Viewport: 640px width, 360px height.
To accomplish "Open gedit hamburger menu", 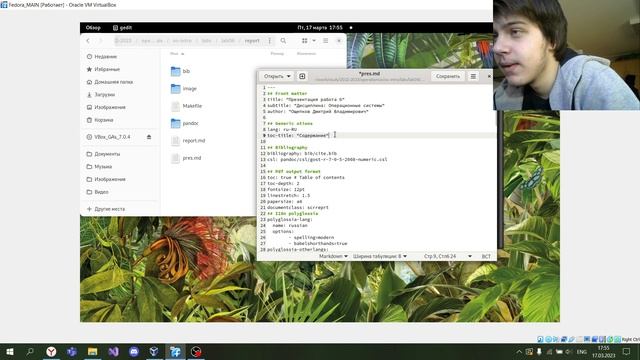I will pos(473,76).
